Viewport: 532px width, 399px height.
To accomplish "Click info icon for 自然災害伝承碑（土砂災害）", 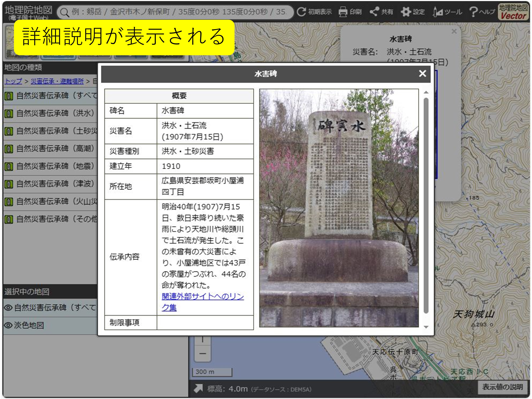I will pyautogui.click(x=9, y=131).
